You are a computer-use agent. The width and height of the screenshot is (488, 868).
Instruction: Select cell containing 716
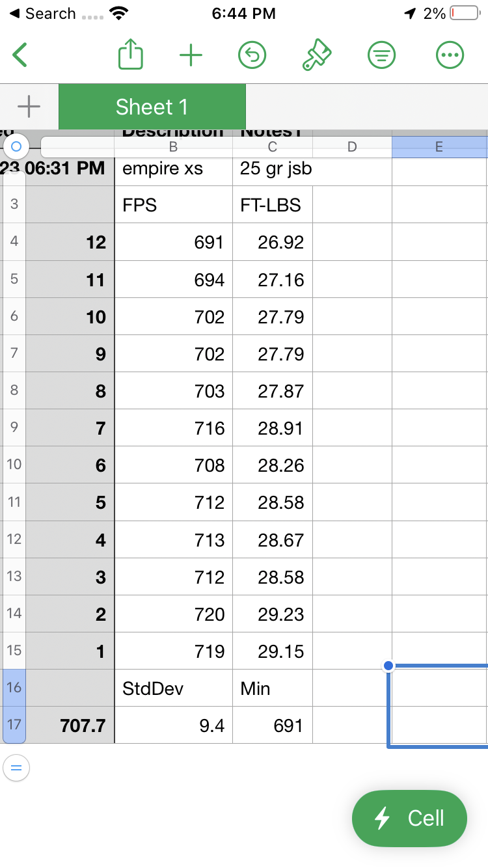pos(174,427)
